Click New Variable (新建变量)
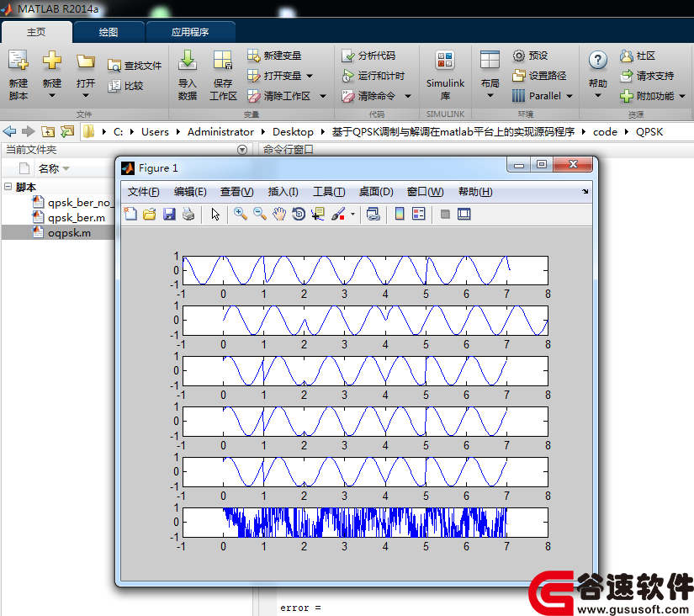The width and height of the screenshot is (694, 616). click(x=274, y=56)
